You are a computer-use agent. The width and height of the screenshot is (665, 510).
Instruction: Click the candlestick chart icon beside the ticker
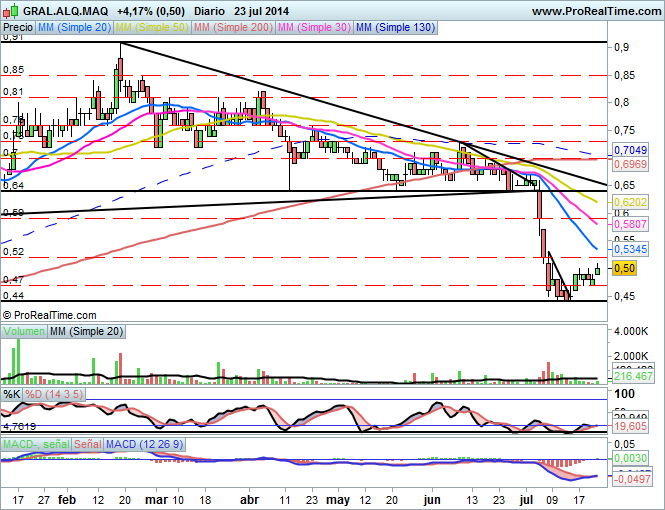pyautogui.click(x=10, y=10)
